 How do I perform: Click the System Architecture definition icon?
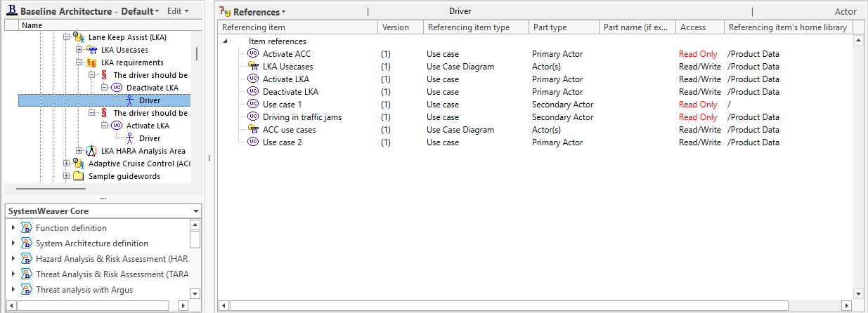[x=27, y=244]
